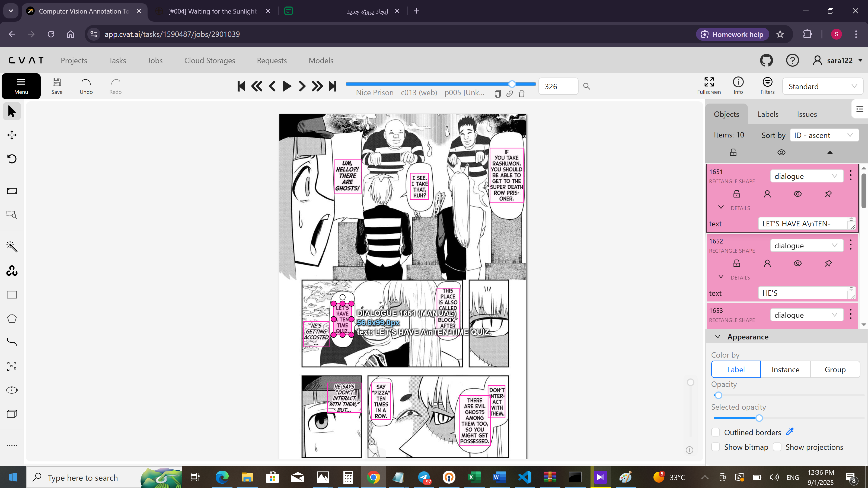The width and height of the screenshot is (868, 488).
Task: Color objects by Instance
Action: (x=785, y=370)
